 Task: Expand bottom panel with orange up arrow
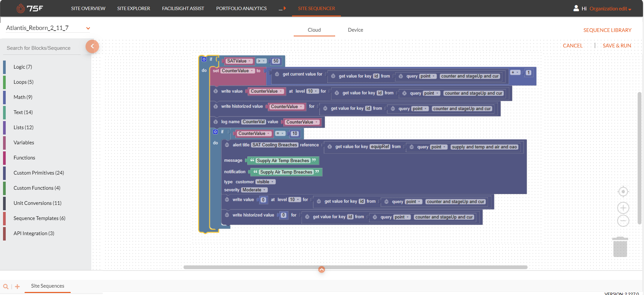point(322,269)
